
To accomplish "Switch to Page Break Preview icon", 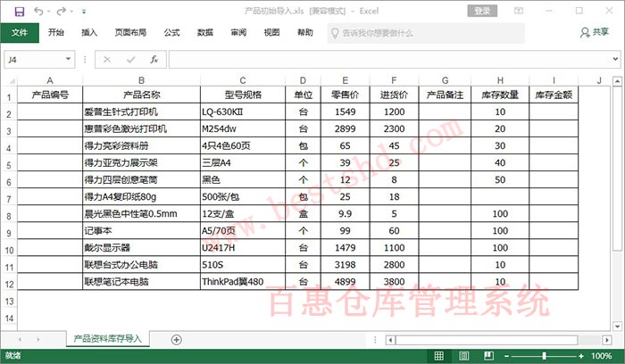I will pyautogui.click(x=488, y=356).
